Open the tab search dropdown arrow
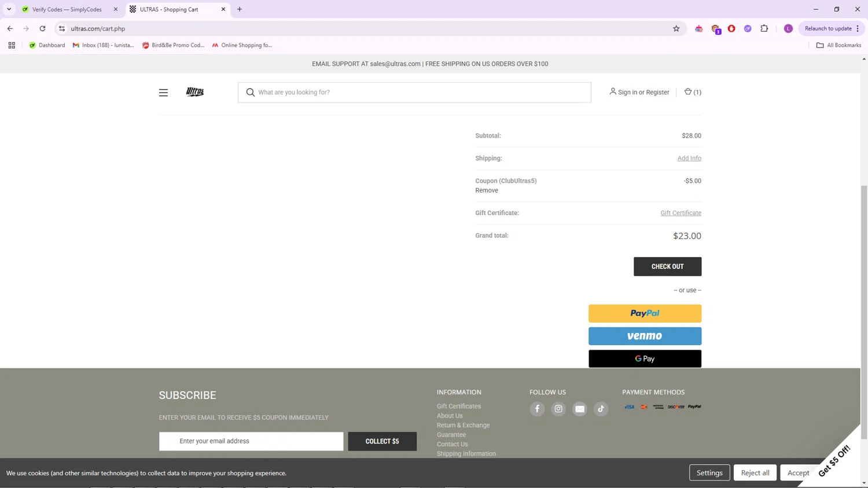This screenshot has height=488, width=868. pos(9,9)
